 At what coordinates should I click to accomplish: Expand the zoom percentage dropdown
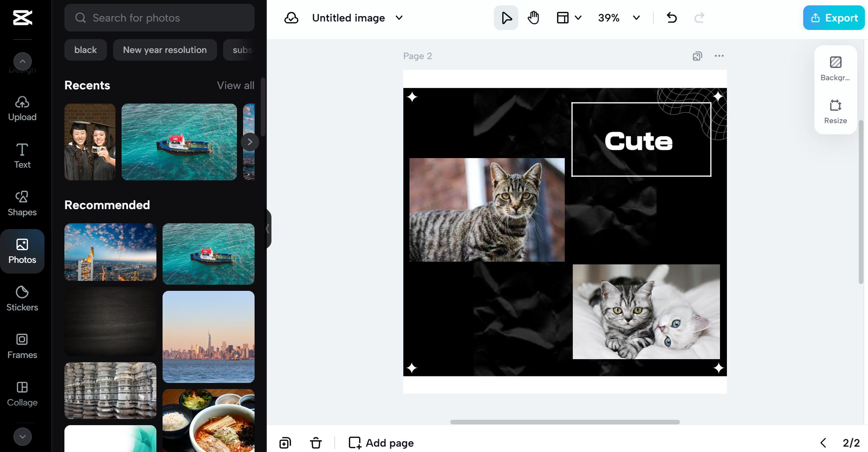click(636, 18)
